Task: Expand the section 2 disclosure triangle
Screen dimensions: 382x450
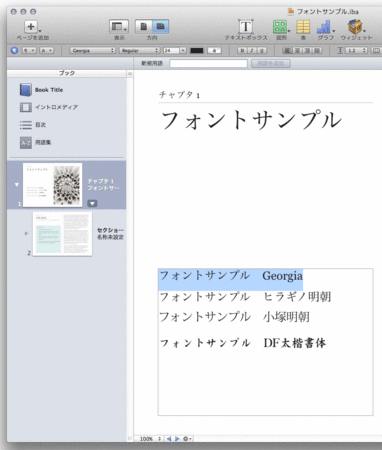Action: pos(26,233)
